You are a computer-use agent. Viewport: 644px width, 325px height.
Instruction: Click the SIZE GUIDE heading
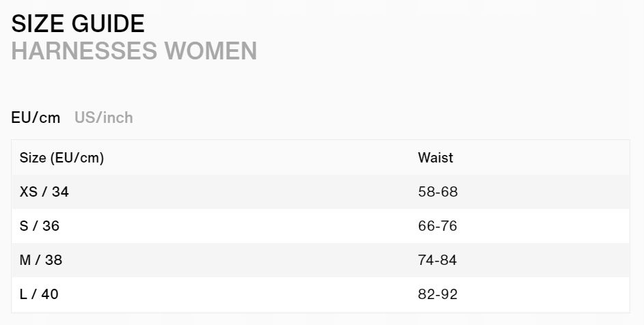coord(78,24)
